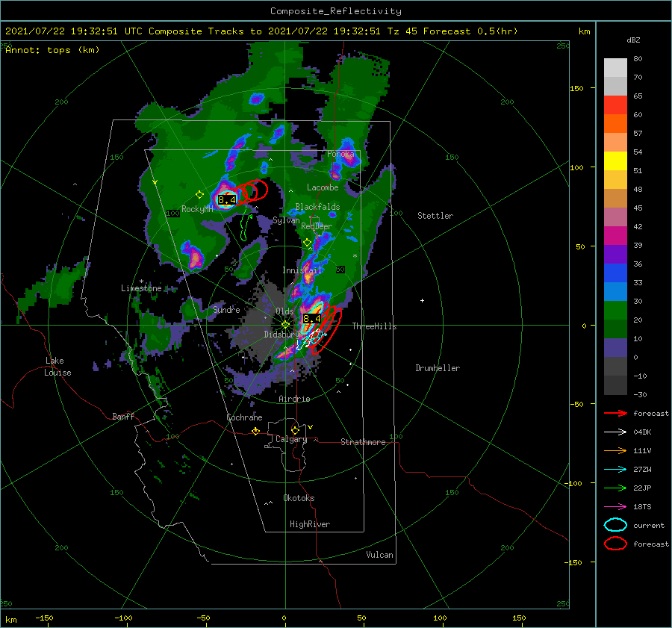Click the white plus marker east of ThreeHills
The image size is (672, 628).
(422, 300)
